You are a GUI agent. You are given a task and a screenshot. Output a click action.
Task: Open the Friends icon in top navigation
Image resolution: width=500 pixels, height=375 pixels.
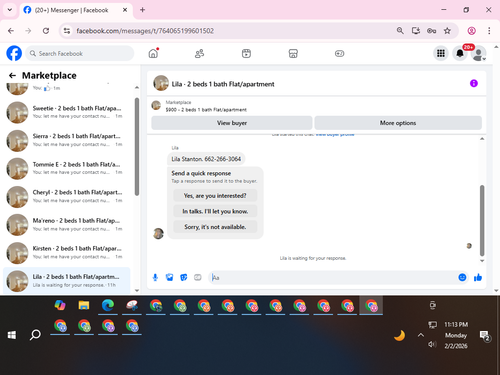pos(199,53)
